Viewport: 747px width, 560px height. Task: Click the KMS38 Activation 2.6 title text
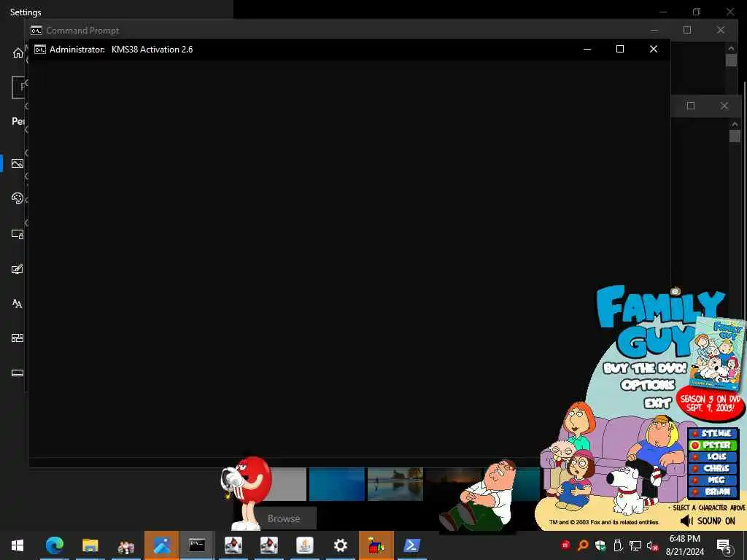(x=152, y=50)
